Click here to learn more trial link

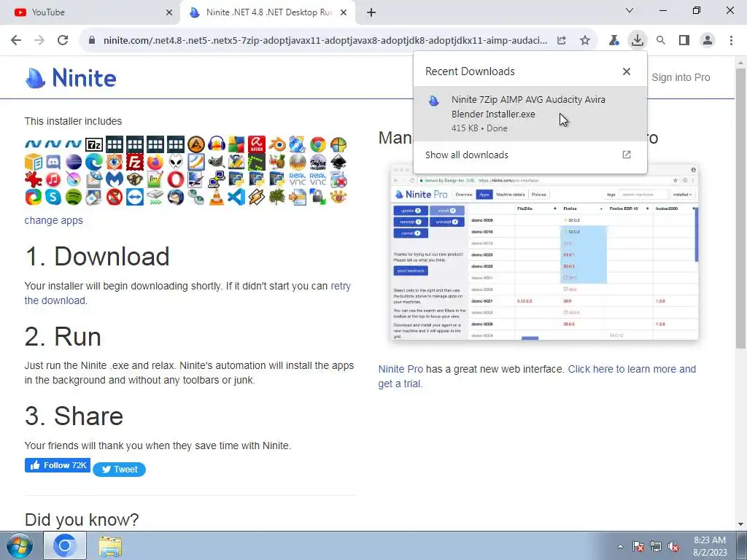pos(537,376)
